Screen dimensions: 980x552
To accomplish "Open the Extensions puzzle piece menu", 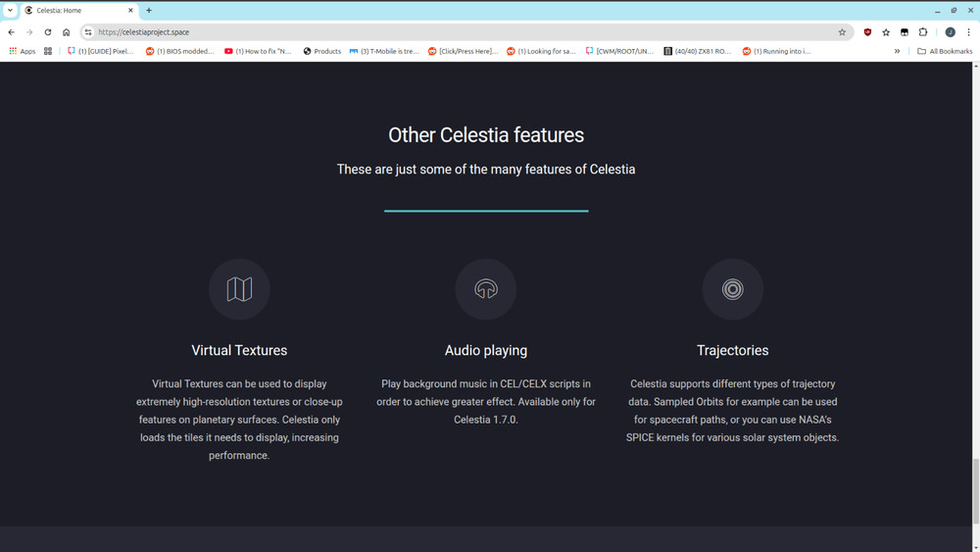I will pyautogui.click(x=923, y=32).
